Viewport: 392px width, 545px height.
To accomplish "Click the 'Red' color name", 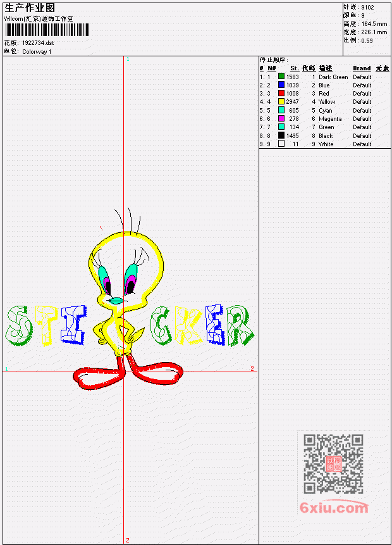I will tap(324, 94).
